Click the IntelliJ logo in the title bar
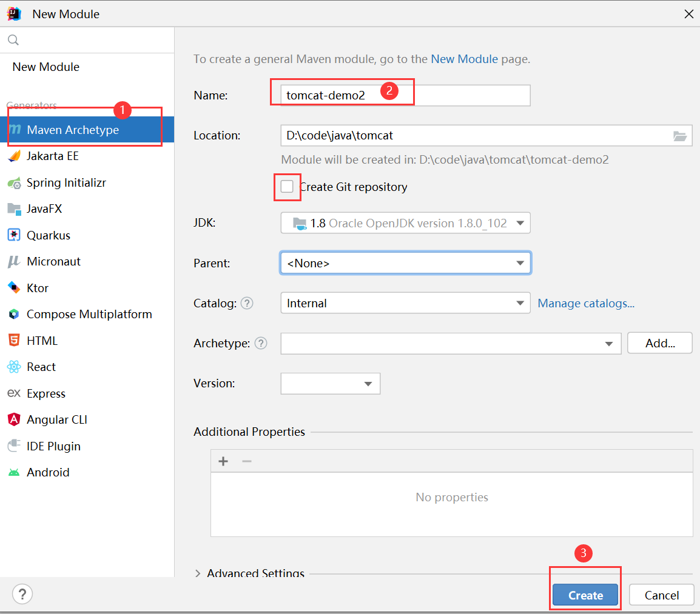The width and height of the screenshot is (700, 614). point(15,14)
